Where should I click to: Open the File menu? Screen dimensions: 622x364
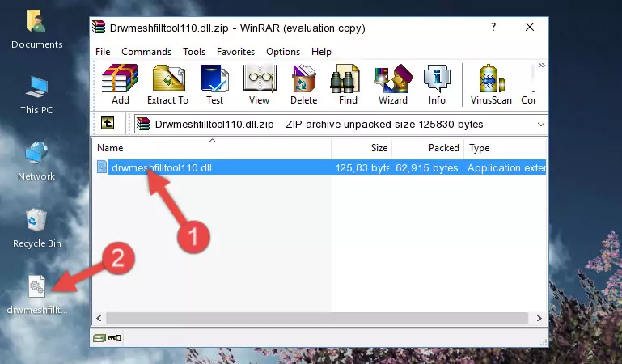[x=103, y=52]
